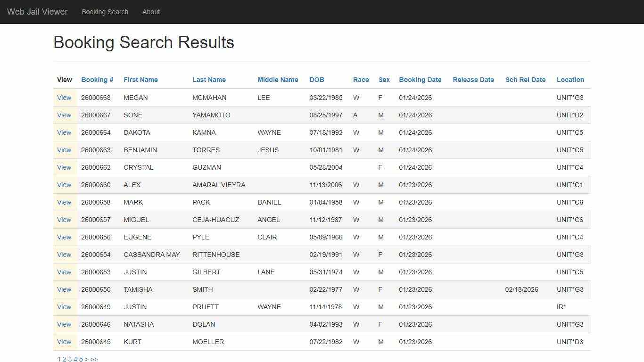644x362 pixels.
Task: Open the Booking Search menu item
Action: 105,12
